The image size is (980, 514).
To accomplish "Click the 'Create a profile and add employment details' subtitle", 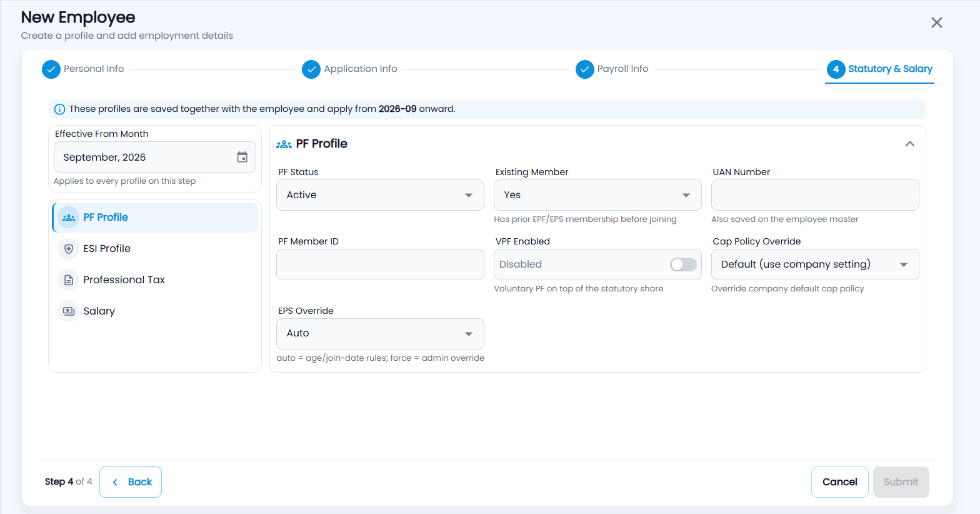I will [127, 36].
